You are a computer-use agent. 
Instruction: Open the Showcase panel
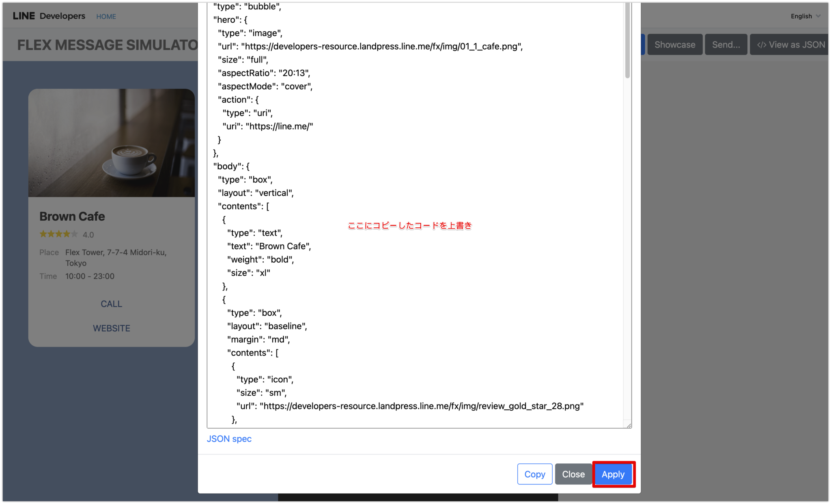click(675, 45)
